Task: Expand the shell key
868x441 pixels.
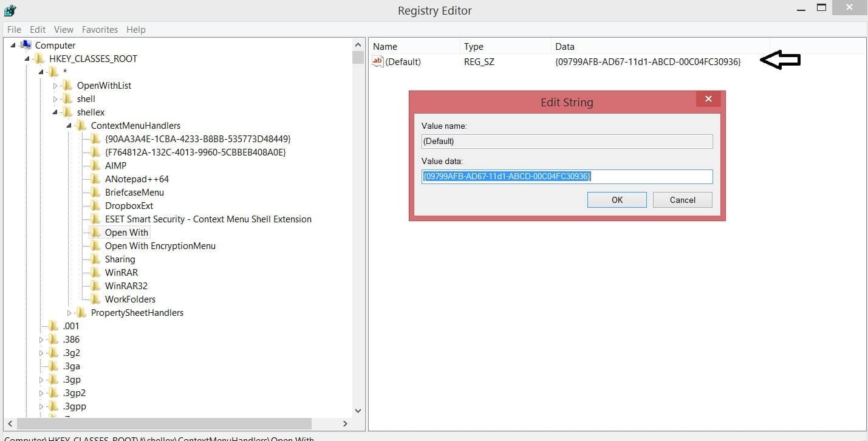Action: pos(55,99)
